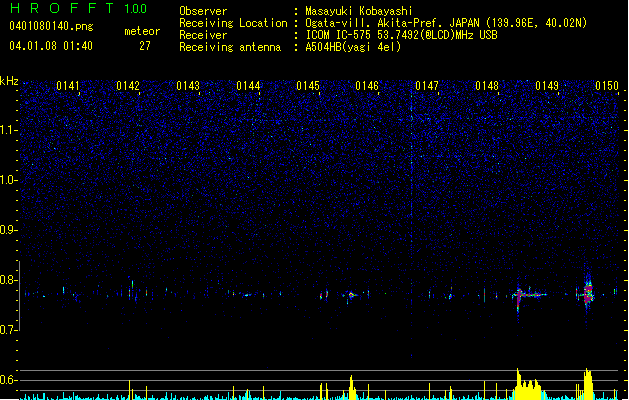
Task: Click the 0.9 frequency axis label
Action: (9, 230)
